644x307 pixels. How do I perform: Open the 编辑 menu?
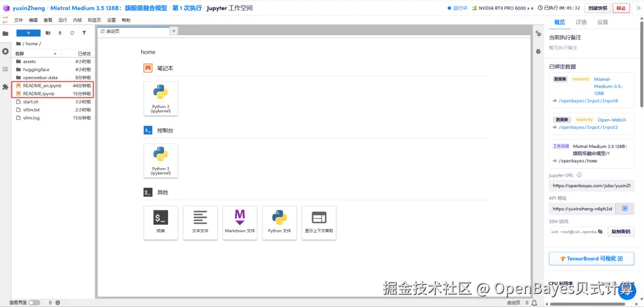pos(33,20)
